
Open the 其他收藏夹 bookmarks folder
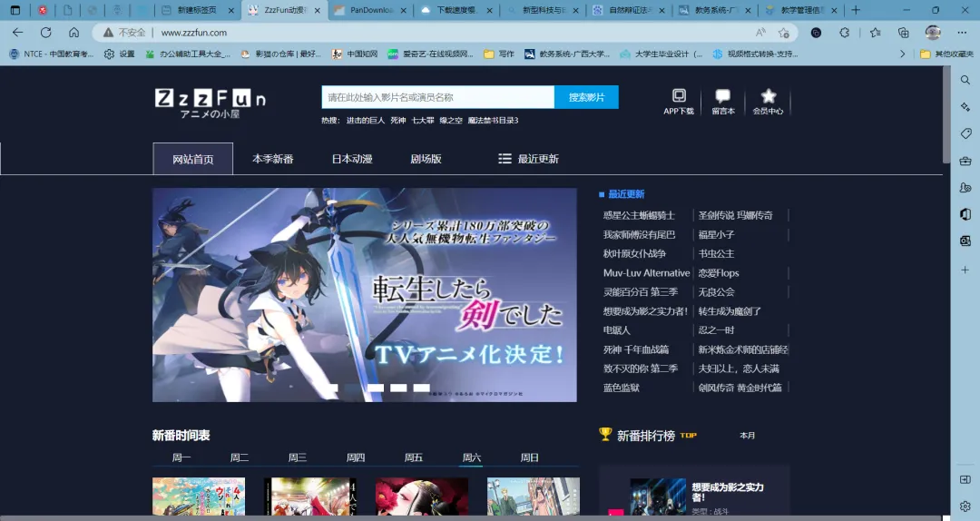click(946, 54)
